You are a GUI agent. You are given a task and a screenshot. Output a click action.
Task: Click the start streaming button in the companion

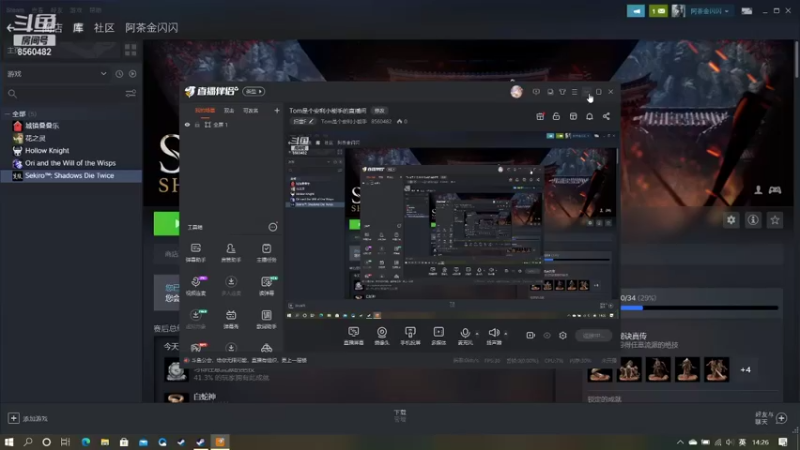(593, 335)
